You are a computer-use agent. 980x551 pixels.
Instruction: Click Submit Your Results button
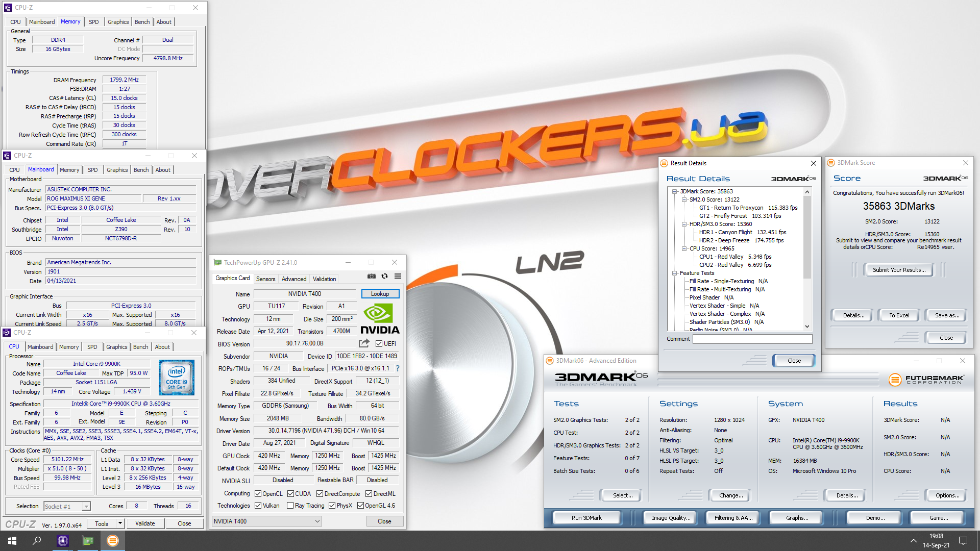pyautogui.click(x=899, y=270)
